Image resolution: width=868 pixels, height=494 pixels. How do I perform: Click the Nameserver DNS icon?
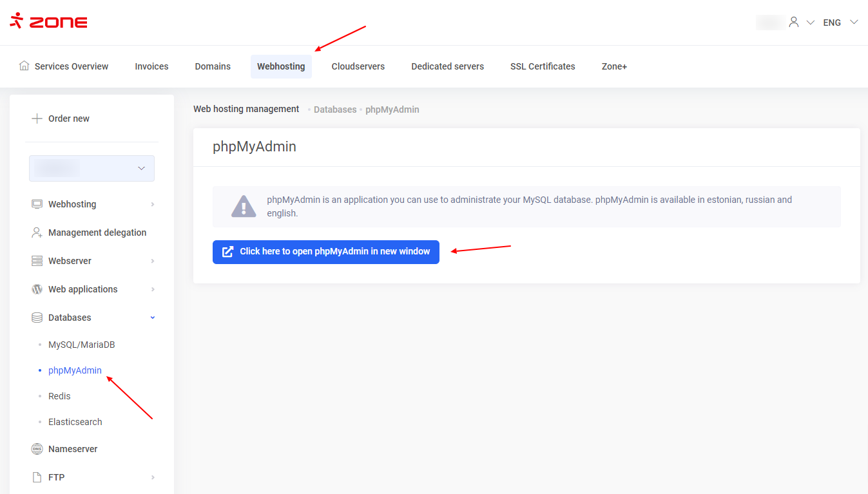[x=37, y=449]
